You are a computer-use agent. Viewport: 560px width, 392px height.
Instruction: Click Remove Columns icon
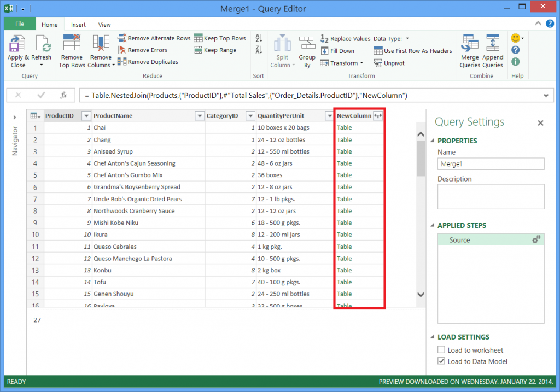click(101, 43)
